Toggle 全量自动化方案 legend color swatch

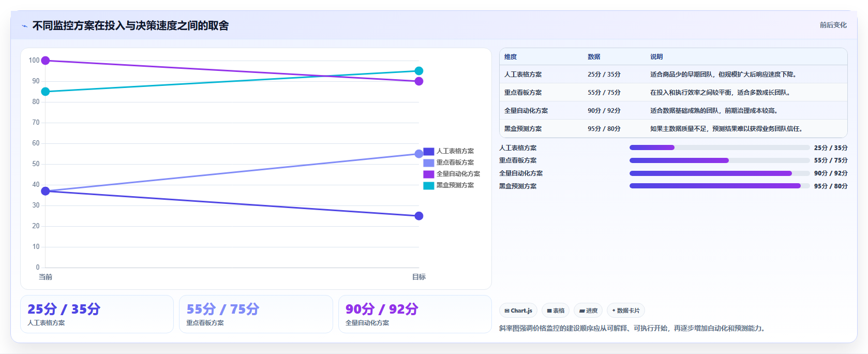[429, 174]
